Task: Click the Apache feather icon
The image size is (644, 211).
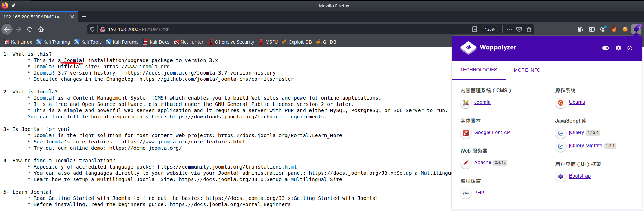Action: pos(466,163)
